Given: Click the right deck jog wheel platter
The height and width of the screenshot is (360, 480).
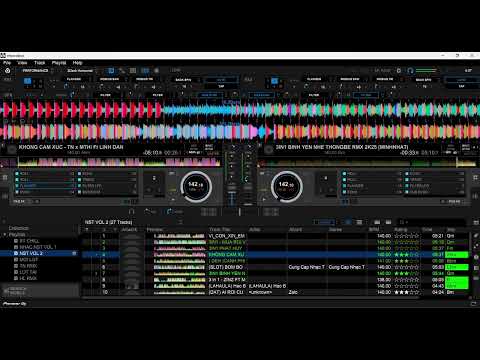Looking at the screenshot, I should click(x=287, y=186).
